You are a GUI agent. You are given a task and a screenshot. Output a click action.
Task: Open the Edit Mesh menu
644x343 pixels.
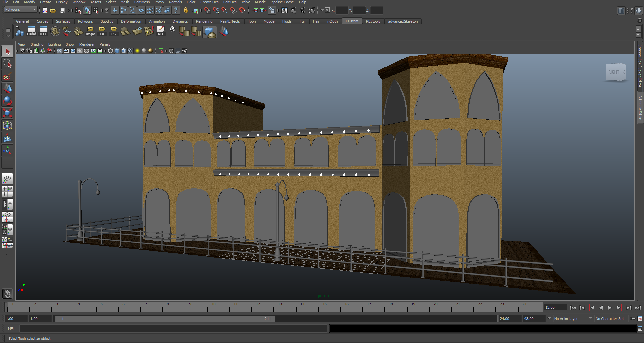(x=142, y=2)
